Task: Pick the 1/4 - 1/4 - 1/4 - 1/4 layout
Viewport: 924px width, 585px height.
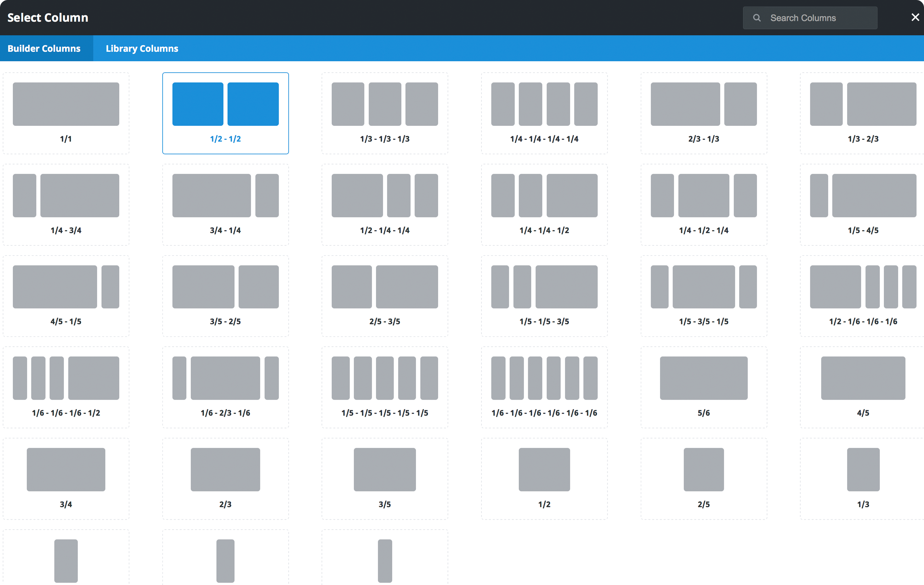Action: (544, 113)
